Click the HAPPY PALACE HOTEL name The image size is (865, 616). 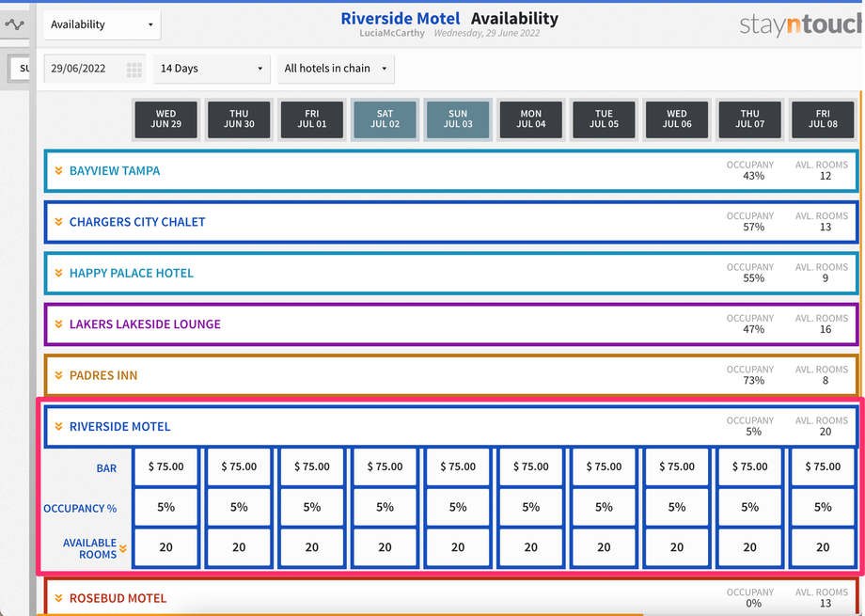pos(132,274)
